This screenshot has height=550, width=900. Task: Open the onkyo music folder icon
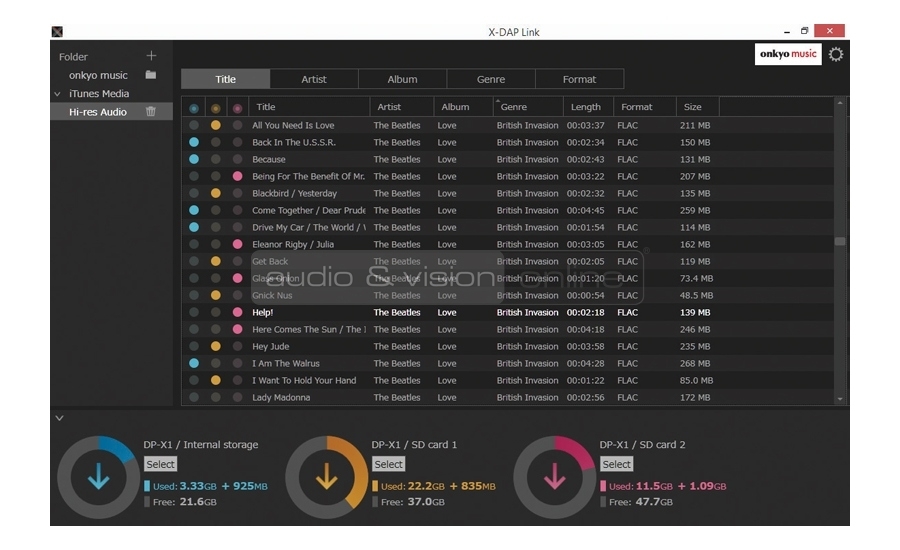coord(150,75)
